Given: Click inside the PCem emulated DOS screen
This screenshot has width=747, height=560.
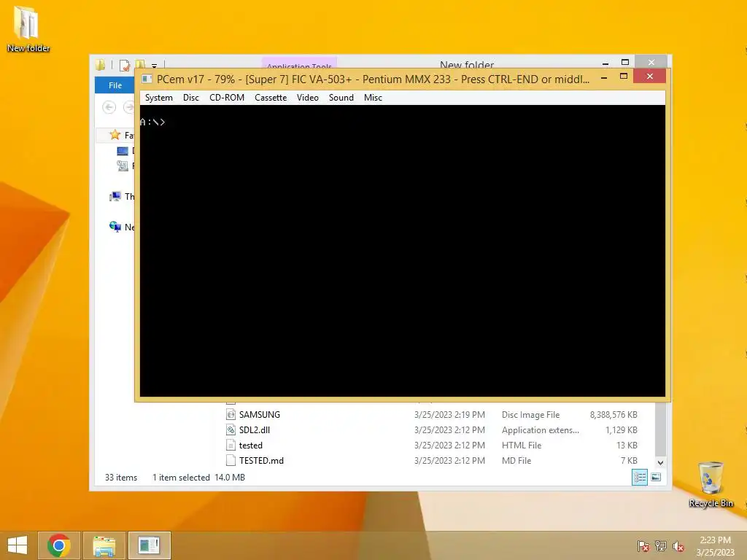Looking at the screenshot, I should click(x=402, y=251).
